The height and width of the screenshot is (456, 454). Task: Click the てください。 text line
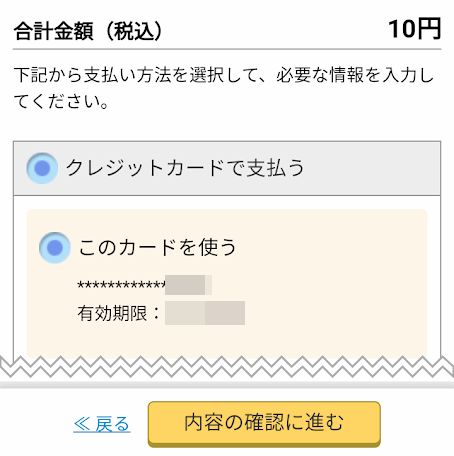[61, 102]
